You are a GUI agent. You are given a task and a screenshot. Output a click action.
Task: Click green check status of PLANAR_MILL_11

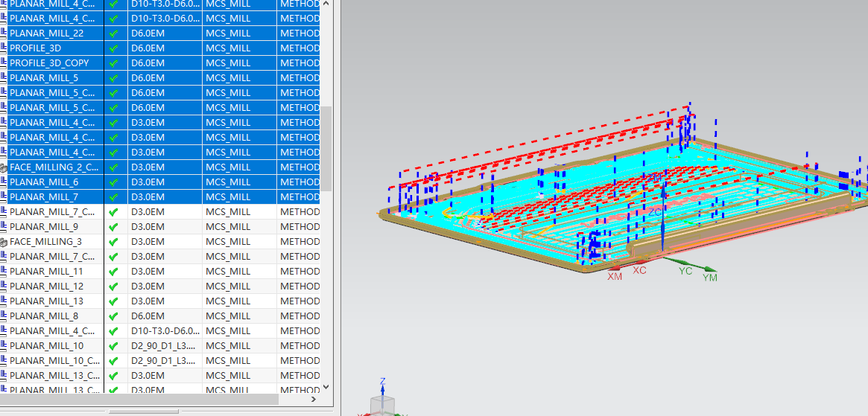pyautogui.click(x=114, y=272)
